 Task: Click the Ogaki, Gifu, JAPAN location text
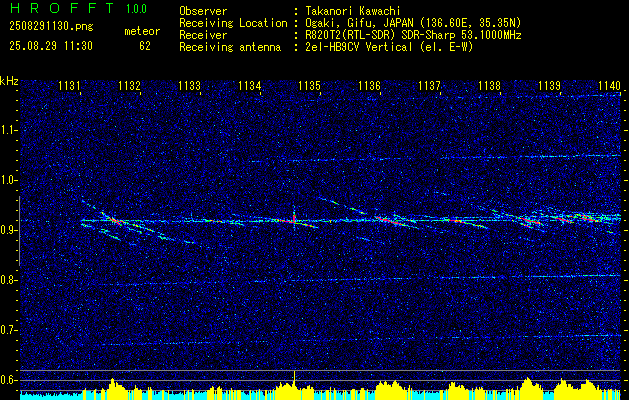pyautogui.click(x=413, y=23)
